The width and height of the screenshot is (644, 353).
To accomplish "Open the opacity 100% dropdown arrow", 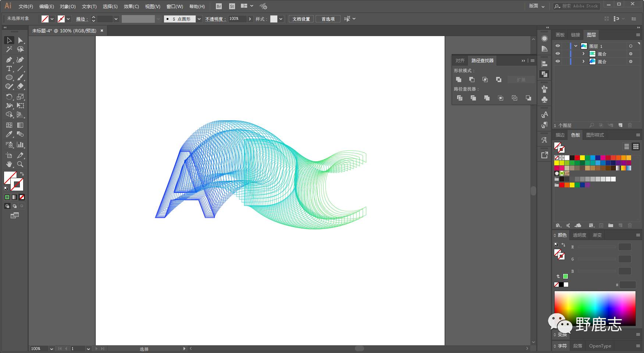I will point(250,19).
